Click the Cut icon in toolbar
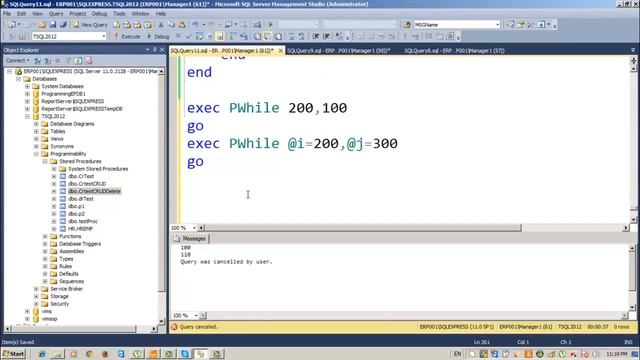This screenshot has height=360, width=640. click(161, 24)
